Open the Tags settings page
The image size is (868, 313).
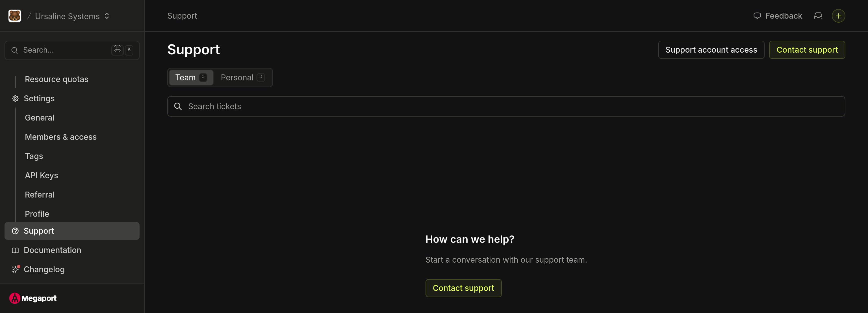pos(34,156)
